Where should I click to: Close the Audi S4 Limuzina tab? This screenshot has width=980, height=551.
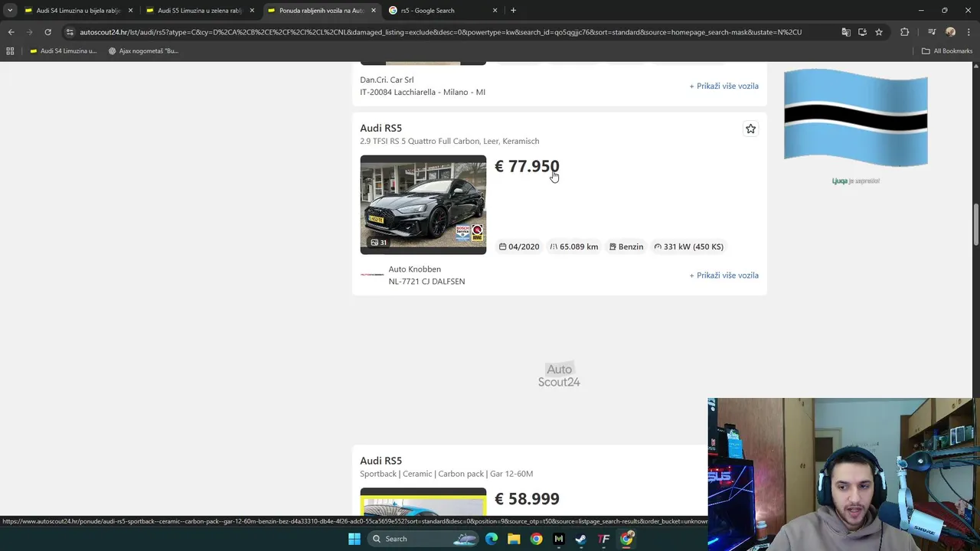pyautogui.click(x=130, y=11)
